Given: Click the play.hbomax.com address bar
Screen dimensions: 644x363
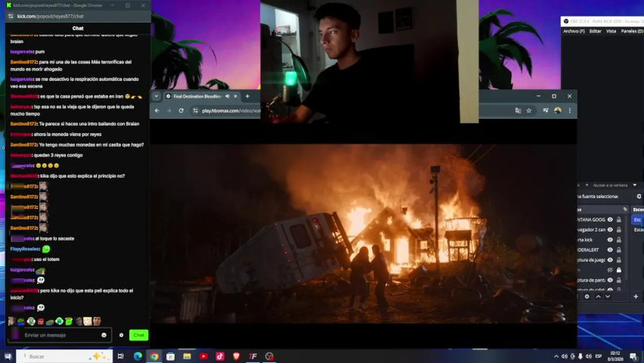Looking at the screenshot, I should tap(231, 110).
